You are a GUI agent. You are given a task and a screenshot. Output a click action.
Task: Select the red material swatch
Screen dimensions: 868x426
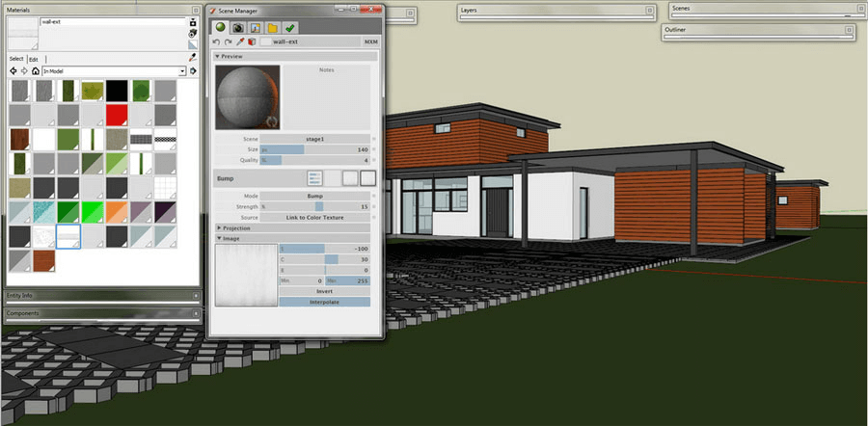coord(117,115)
